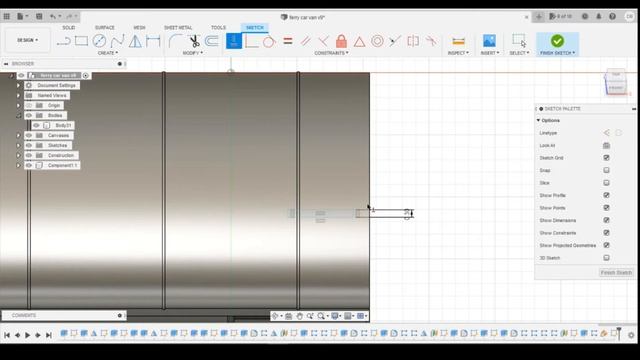Switch to the SHEET METAL tab
640x360 pixels.
178,27
